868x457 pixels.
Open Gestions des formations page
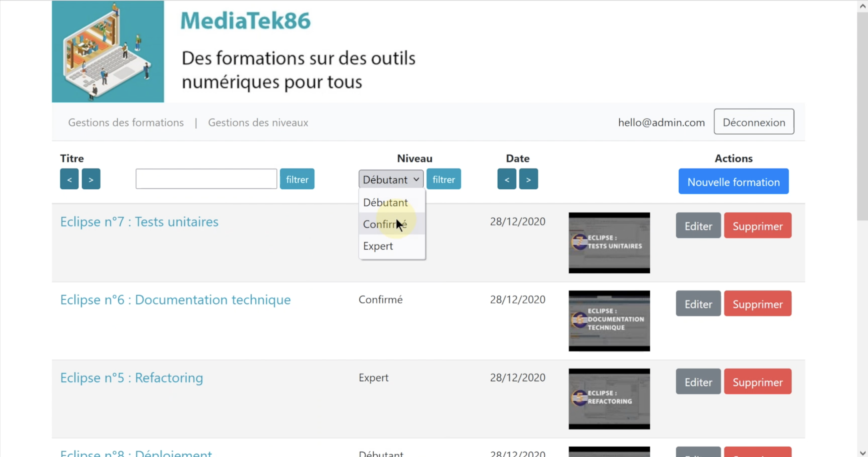tap(126, 123)
